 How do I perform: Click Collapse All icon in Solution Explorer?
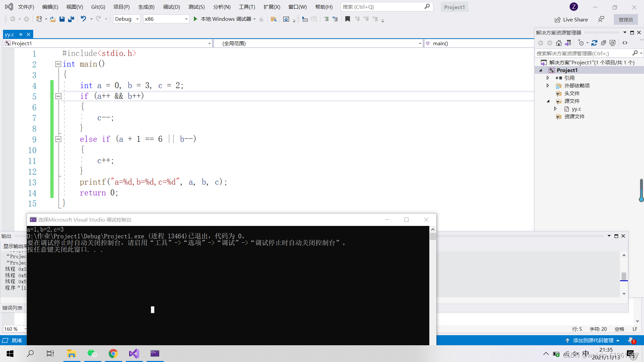[603, 43]
